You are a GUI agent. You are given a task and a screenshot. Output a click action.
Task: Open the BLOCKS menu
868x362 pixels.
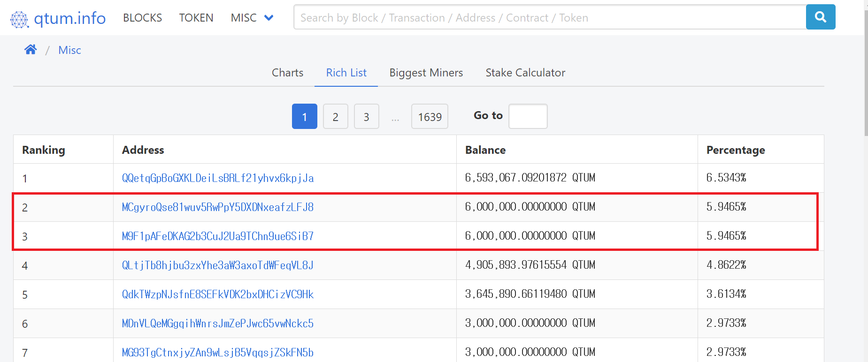pyautogui.click(x=142, y=18)
